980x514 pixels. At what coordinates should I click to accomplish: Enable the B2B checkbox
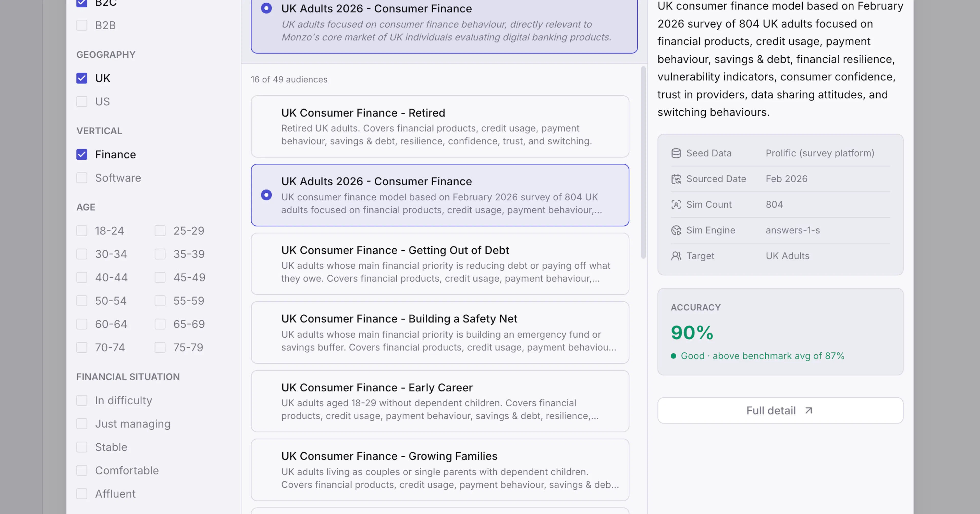(x=82, y=25)
